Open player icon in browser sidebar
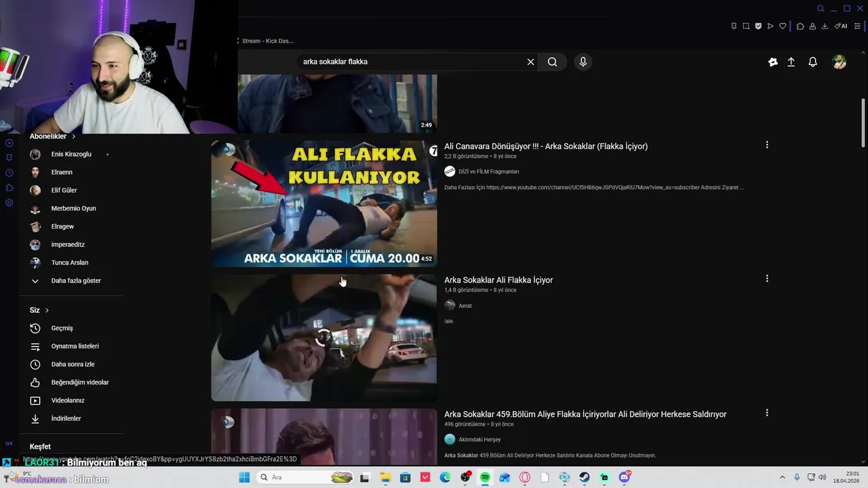This screenshot has height=488, width=868. [9, 143]
